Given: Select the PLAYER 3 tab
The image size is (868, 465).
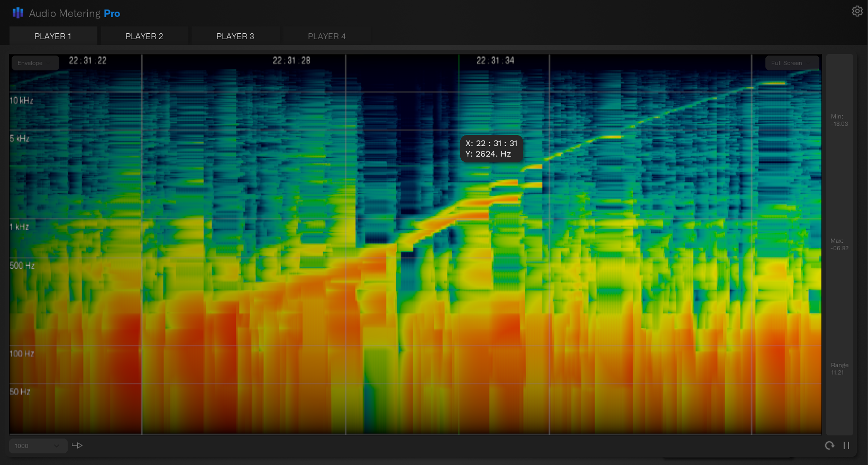Looking at the screenshot, I should tap(235, 36).
